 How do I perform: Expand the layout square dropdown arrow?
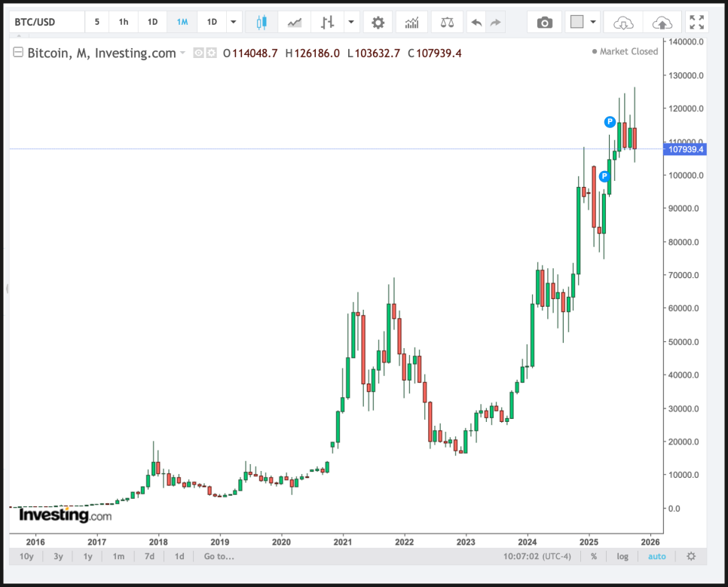click(x=594, y=23)
